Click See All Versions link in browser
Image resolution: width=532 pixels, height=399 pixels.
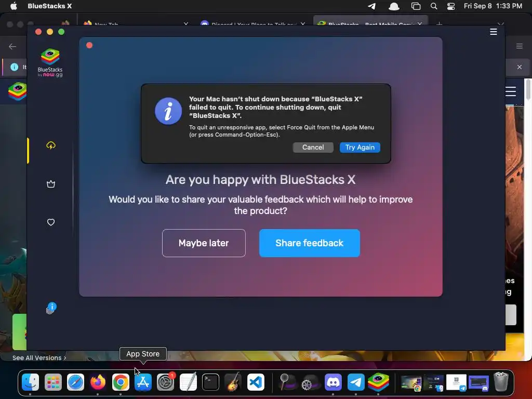pos(39,357)
